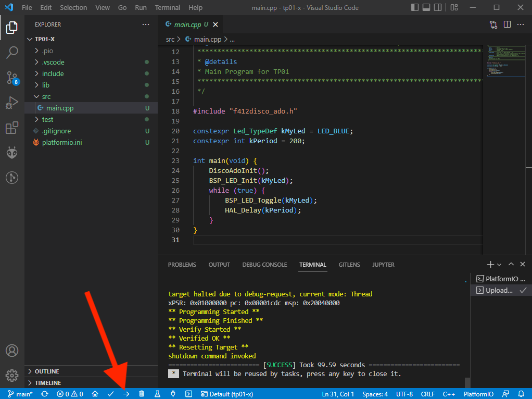The width and height of the screenshot is (532, 399).
Task: Open the new terminal launch profile dropdown
Action: [x=499, y=265]
